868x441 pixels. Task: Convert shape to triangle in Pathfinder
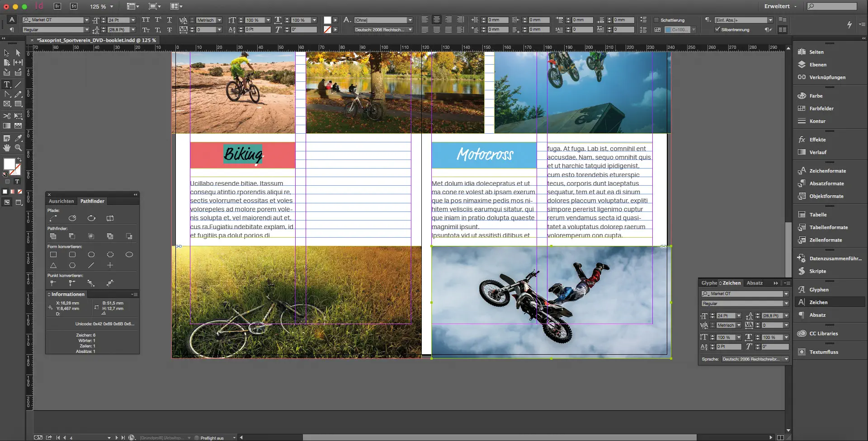[53, 265]
